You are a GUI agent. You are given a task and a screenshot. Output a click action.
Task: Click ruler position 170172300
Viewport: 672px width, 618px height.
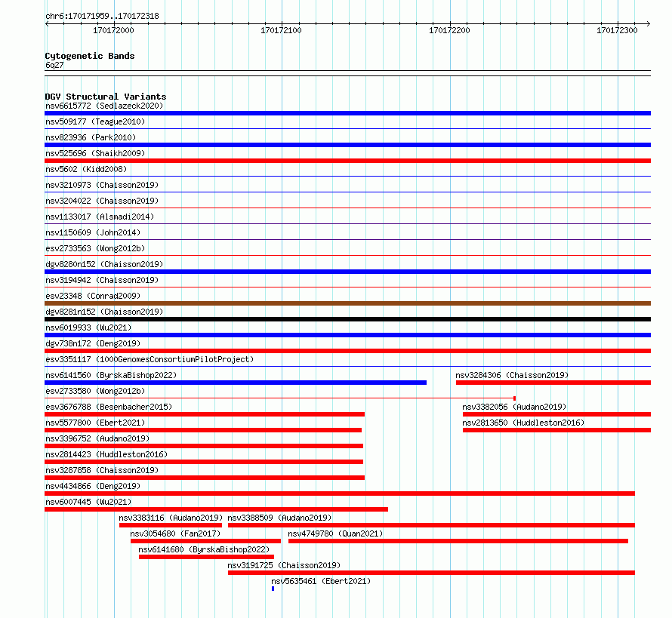[x=617, y=30]
